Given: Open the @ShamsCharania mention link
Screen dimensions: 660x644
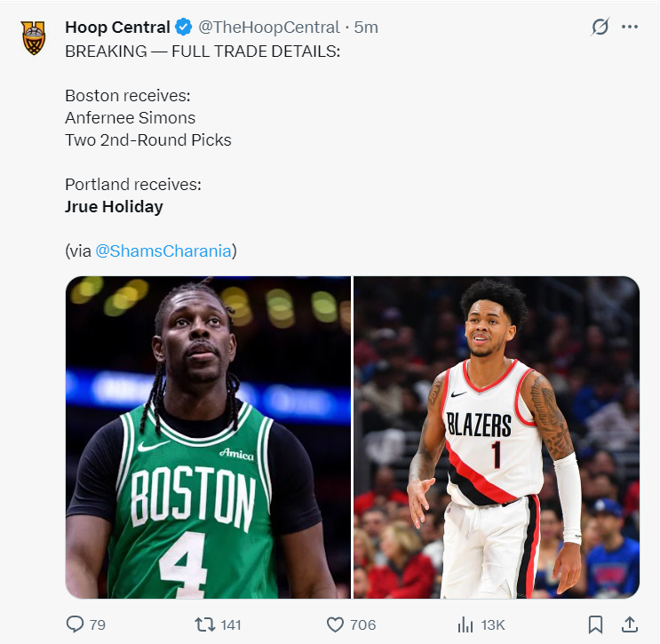Looking at the screenshot, I should pyautogui.click(x=163, y=251).
